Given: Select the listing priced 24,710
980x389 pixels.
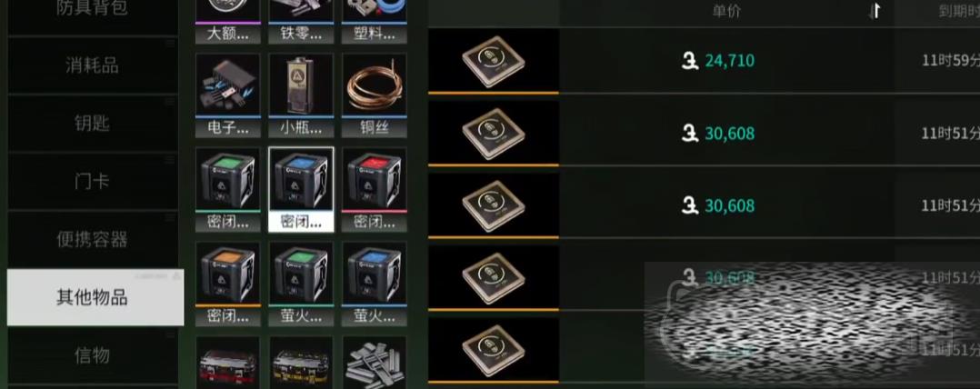Looking at the screenshot, I should point(704,61).
